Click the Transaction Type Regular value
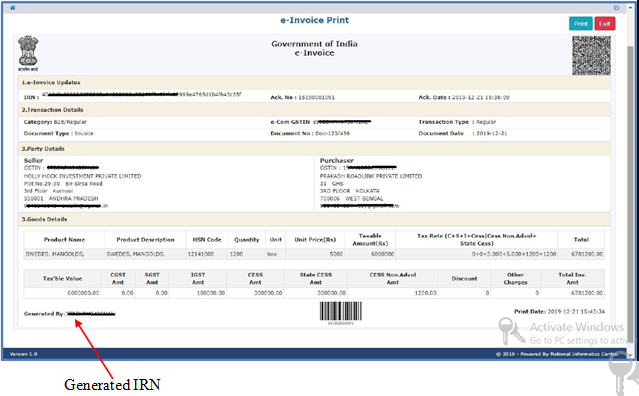The height and width of the screenshot is (396, 639). [x=486, y=122]
